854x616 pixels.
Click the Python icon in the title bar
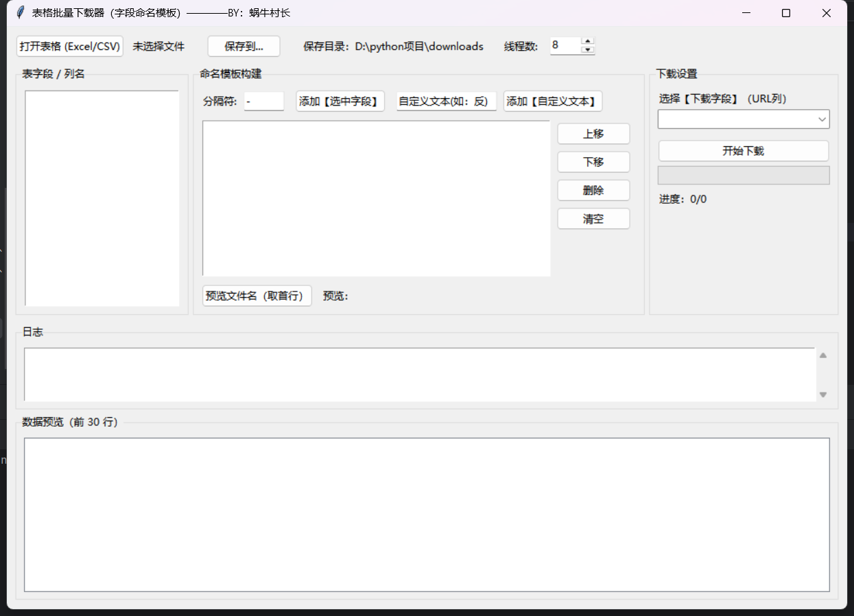(20, 12)
